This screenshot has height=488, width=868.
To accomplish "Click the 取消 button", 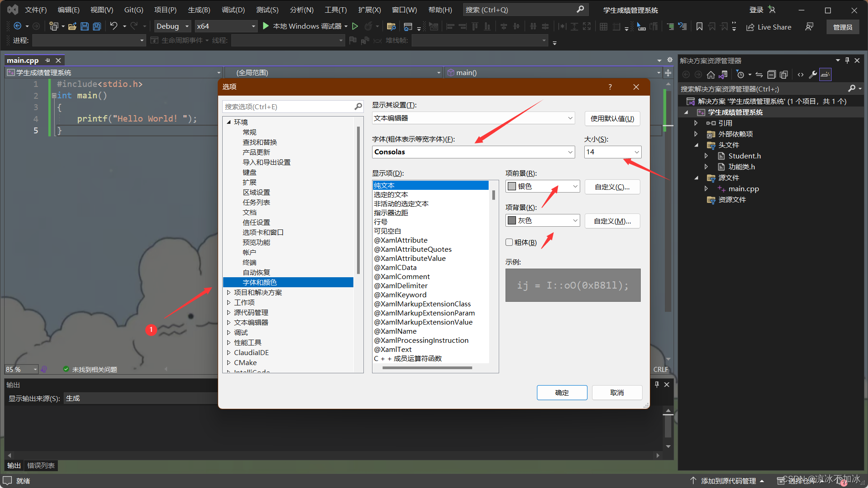I will pos(617,392).
